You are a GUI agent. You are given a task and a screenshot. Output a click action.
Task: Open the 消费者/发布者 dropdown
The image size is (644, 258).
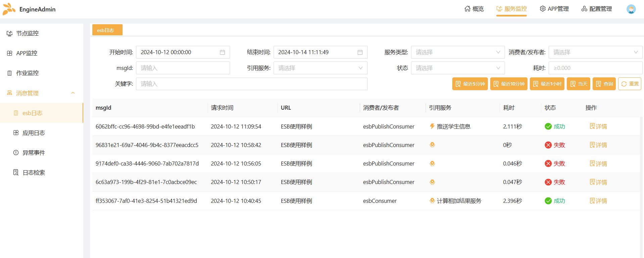[x=595, y=52]
